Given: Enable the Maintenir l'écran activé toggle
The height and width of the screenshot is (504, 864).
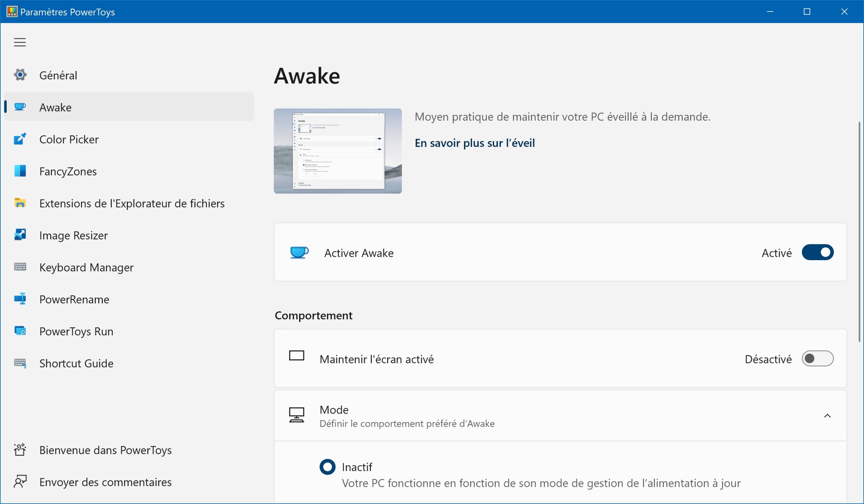Looking at the screenshot, I should click(x=818, y=359).
